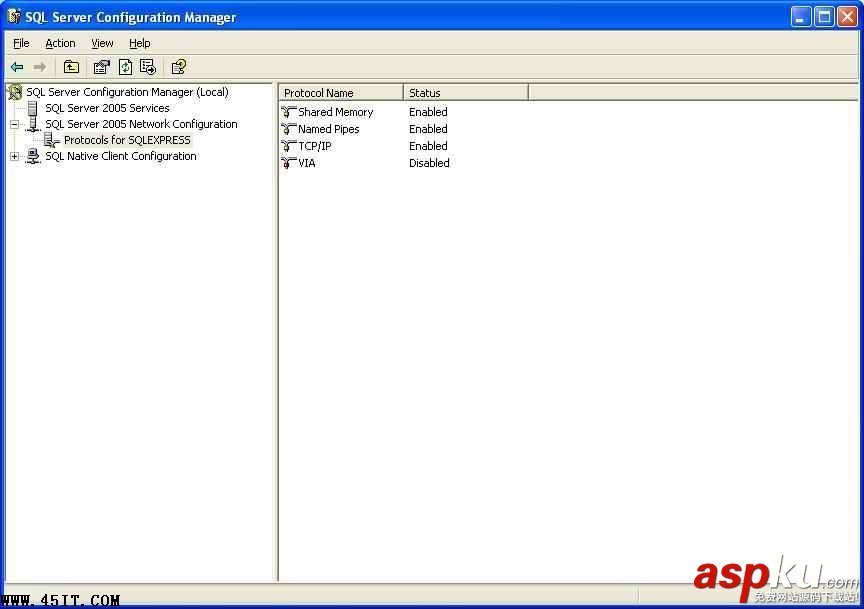
Task: Click the root Configuration Manager node icon
Action: coord(15,92)
